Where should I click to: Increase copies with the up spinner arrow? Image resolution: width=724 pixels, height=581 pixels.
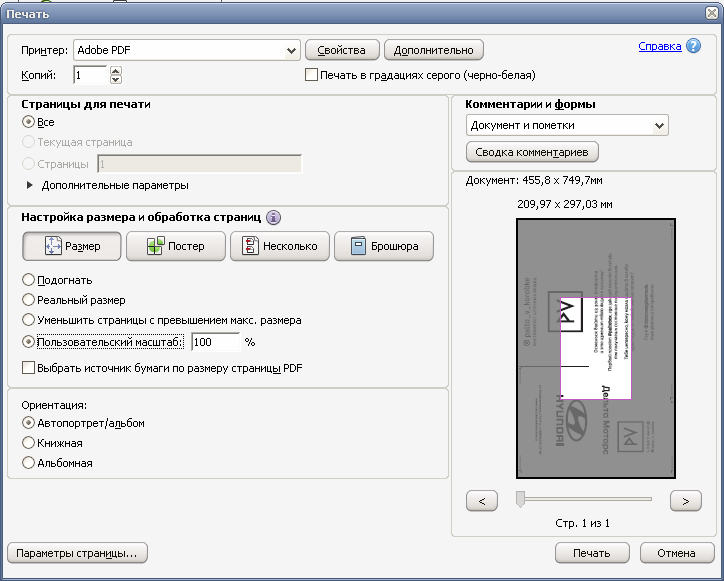(x=116, y=70)
